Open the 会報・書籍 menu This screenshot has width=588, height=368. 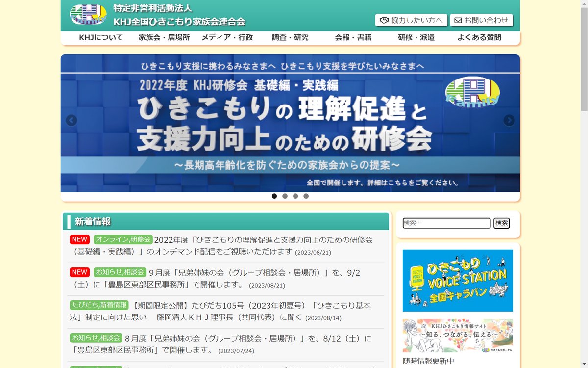tap(353, 37)
